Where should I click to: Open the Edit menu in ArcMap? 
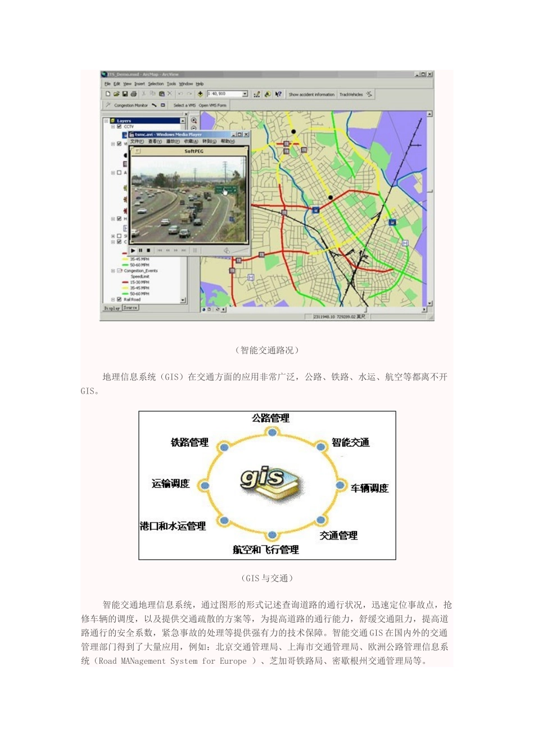coord(117,84)
